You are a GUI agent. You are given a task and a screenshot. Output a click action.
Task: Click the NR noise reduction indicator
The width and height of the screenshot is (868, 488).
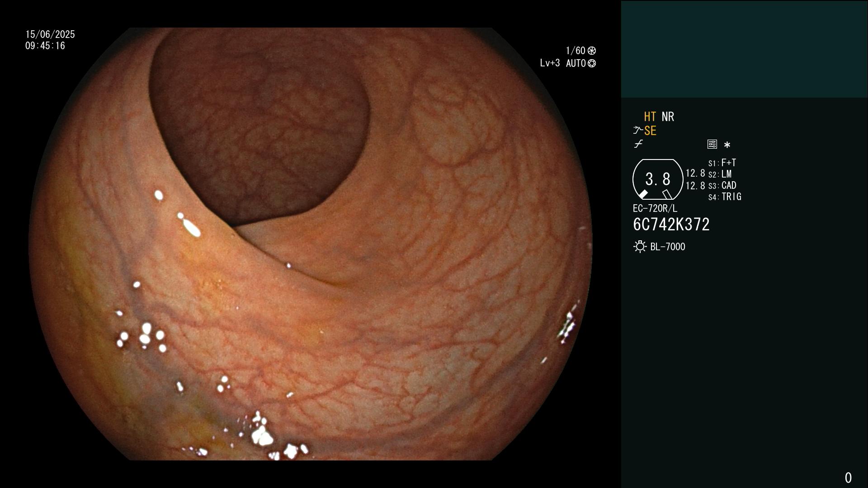click(x=668, y=117)
